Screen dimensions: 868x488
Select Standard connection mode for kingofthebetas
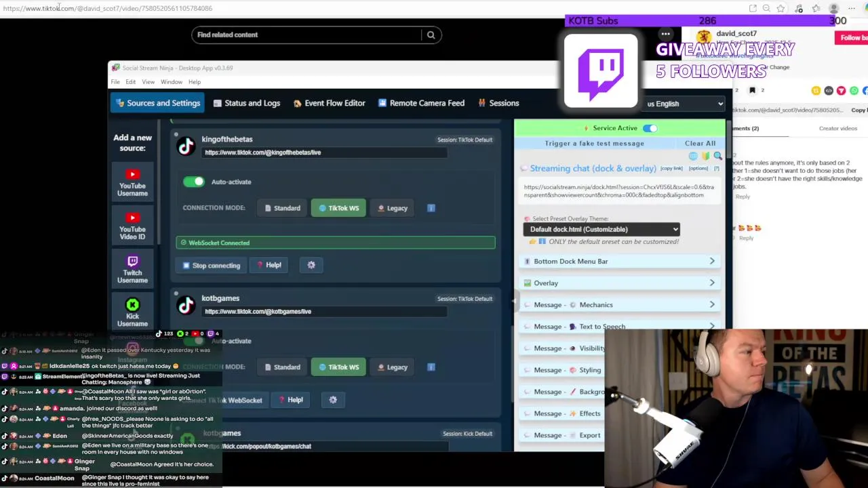point(283,208)
